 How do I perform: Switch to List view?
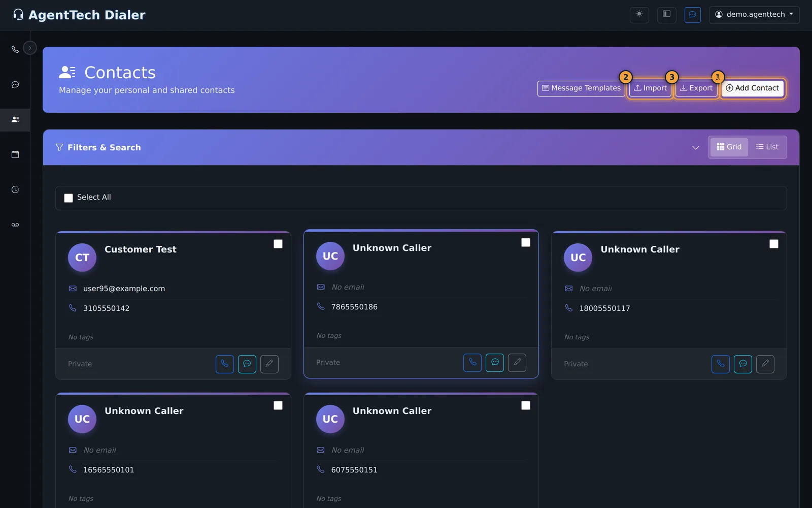click(x=767, y=147)
